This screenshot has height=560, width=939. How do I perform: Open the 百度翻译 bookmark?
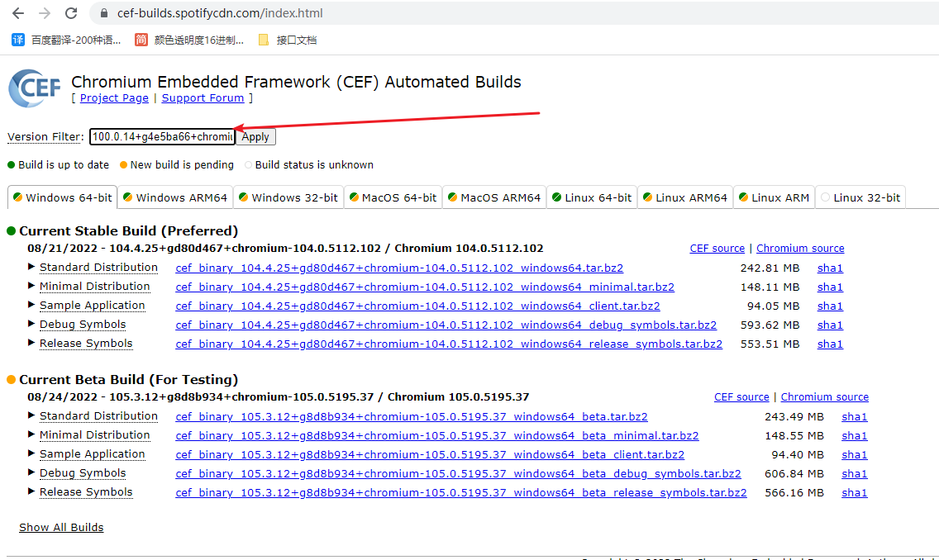point(66,40)
